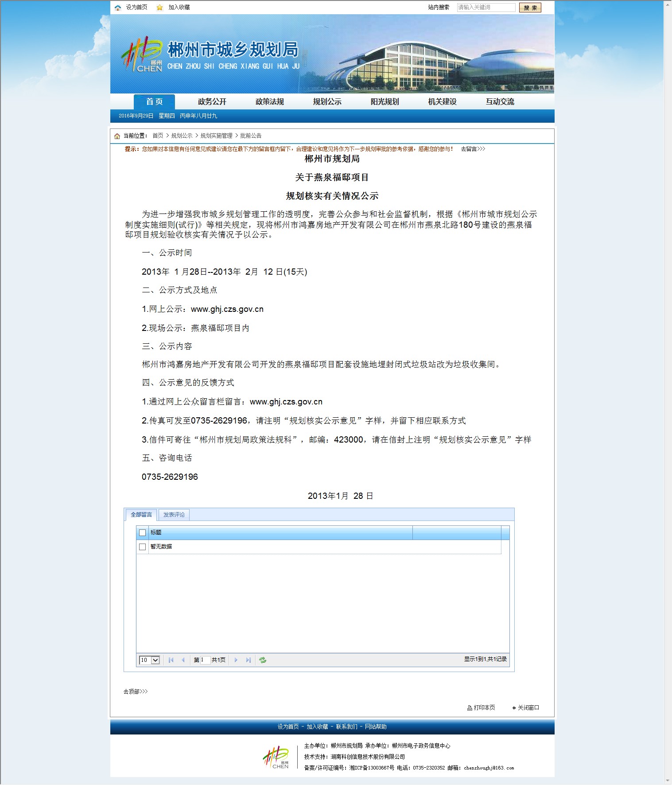Go to previous comments page arrow
The height and width of the screenshot is (785, 672).
click(x=183, y=660)
